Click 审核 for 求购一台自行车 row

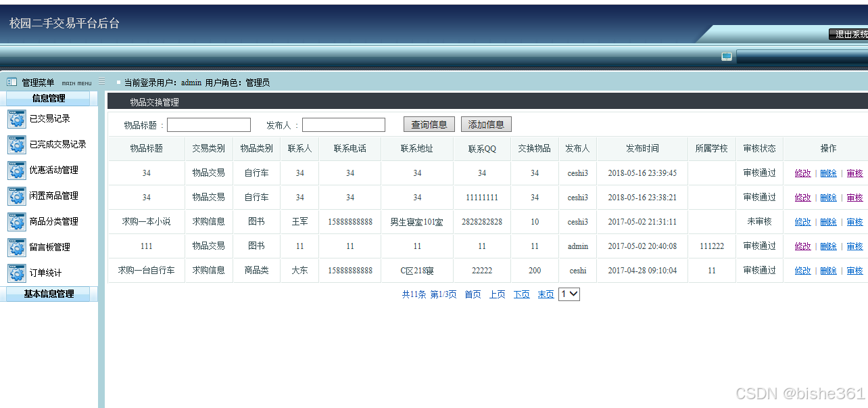(854, 271)
